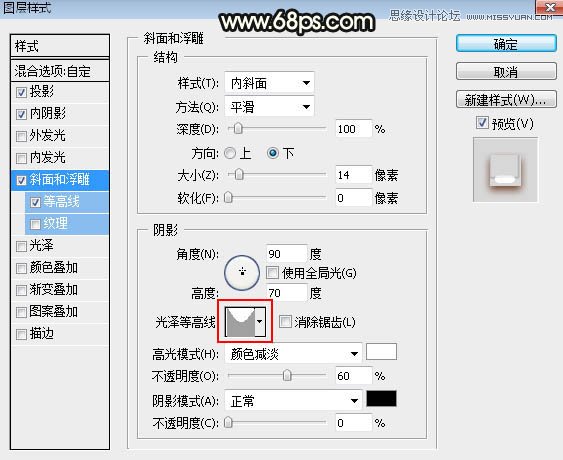The height and width of the screenshot is (460, 563).
Task: Enable the 内发光 inner glow checkbox
Action: tap(21, 158)
